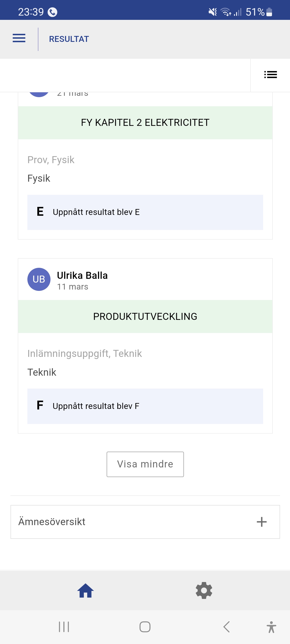Click the Visa mindre button
Image resolution: width=290 pixels, height=644 pixels.
(x=145, y=464)
